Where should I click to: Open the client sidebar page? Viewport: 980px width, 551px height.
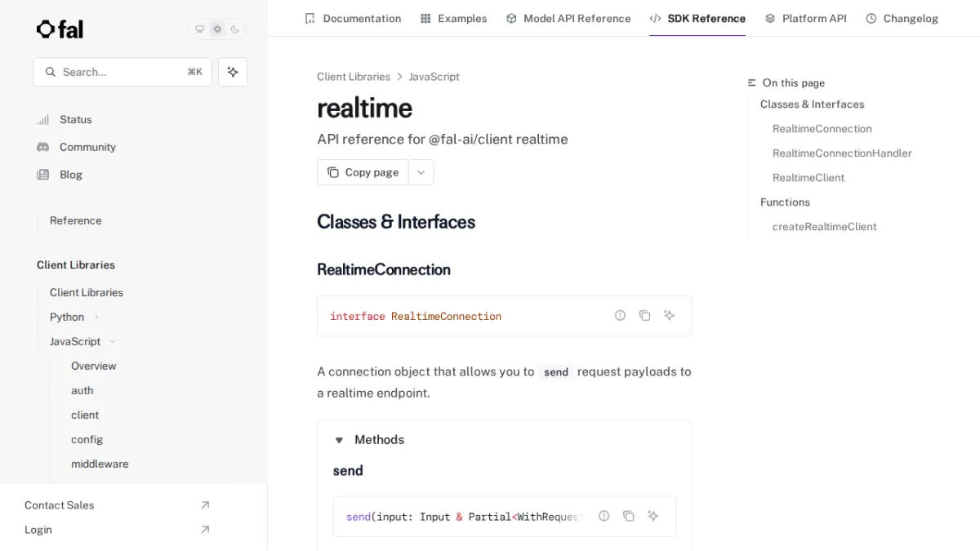tap(85, 415)
